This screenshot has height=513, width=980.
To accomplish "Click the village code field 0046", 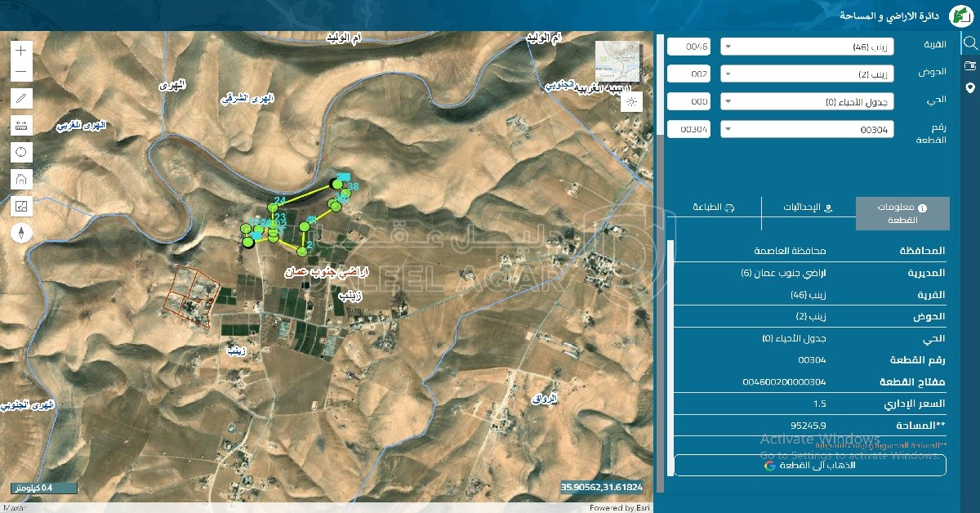I will 689,47.
